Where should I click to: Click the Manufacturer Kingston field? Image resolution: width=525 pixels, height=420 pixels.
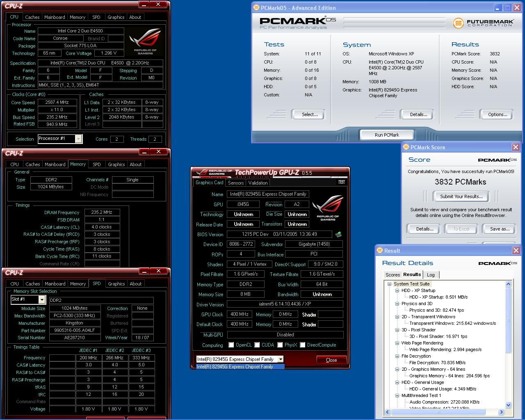click(75, 323)
